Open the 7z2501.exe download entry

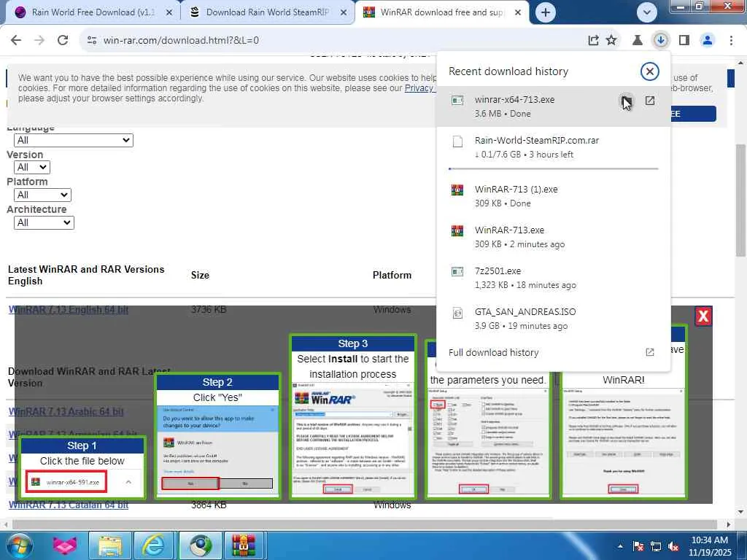point(553,278)
